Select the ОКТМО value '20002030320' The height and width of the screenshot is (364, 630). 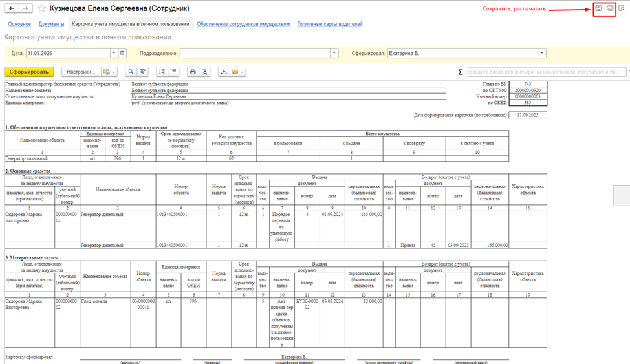pyautogui.click(x=528, y=91)
